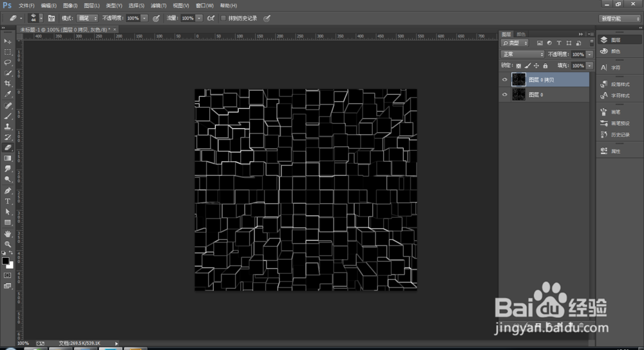644x350 pixels.
Task: Filter layers by pixel layers
Action: 540,43
